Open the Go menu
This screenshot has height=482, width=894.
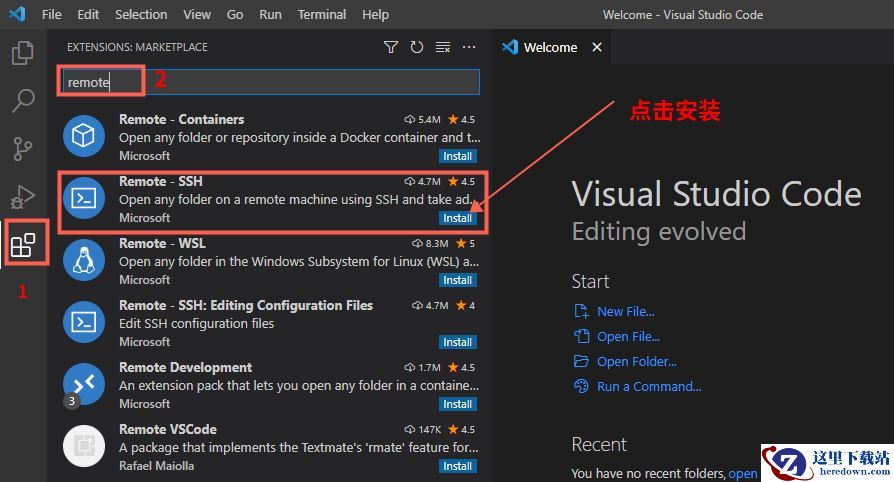click(x=235, y=14)
